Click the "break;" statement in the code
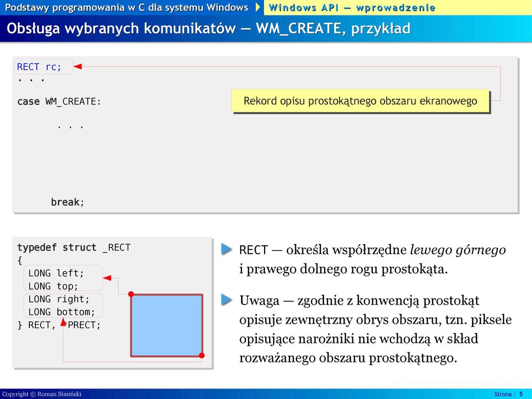 point(67,202)
